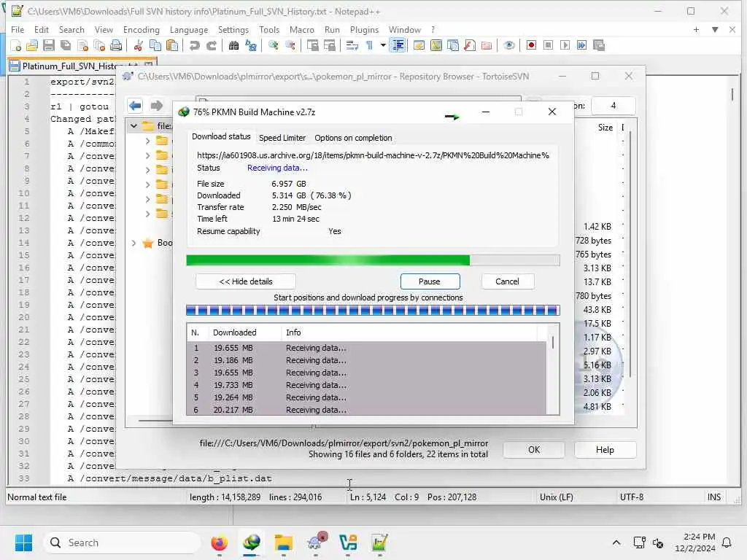Click Save Recorded Macro icon
This screenshot has width=747, height=560.
tap(599, 45)
